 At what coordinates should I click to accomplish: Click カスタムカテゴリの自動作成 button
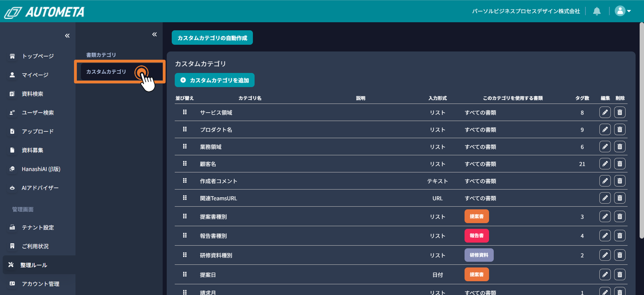point(212,38)
